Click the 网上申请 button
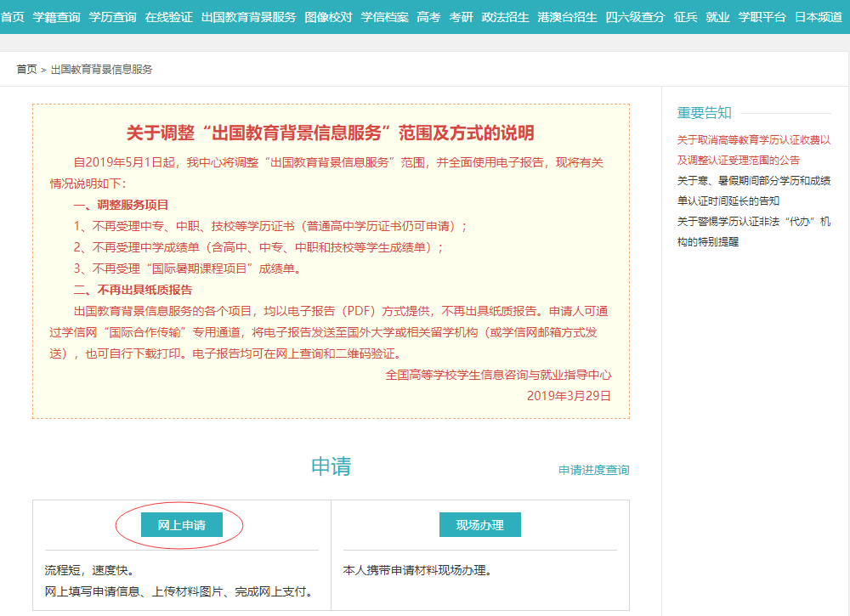The width and height of the screenshot is (850, 616). pyautogui.click(x=182, y=524)
